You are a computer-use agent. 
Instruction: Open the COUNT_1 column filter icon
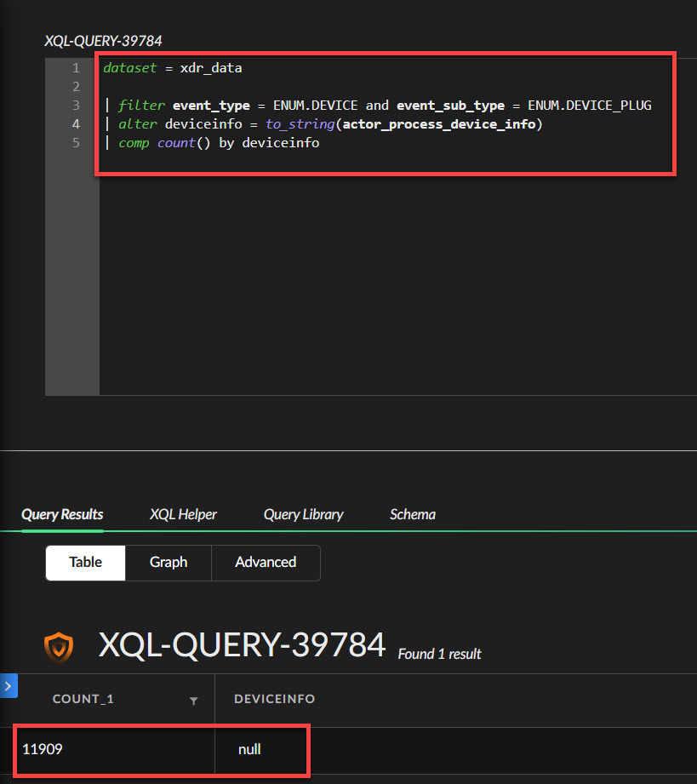194,701
